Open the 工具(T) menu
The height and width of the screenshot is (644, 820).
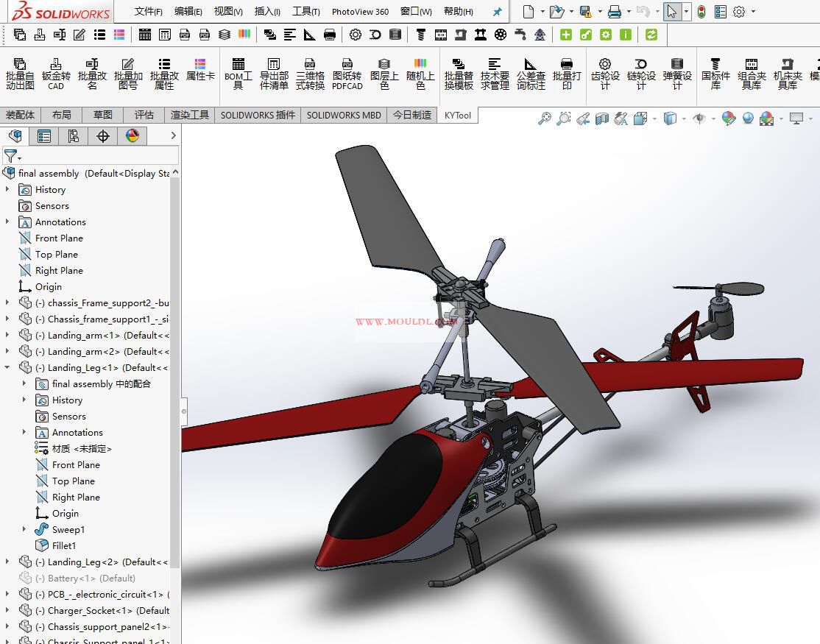coord(305,11)
